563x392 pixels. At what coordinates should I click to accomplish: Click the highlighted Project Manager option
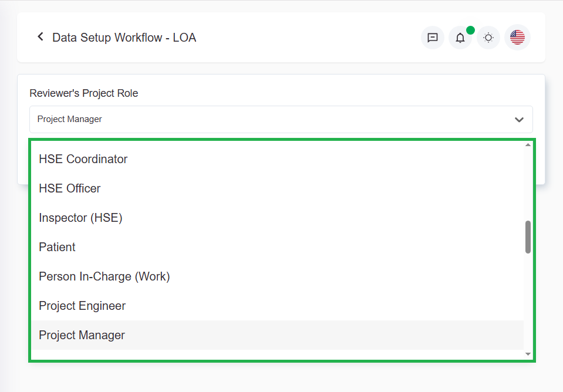pos(82,335)
